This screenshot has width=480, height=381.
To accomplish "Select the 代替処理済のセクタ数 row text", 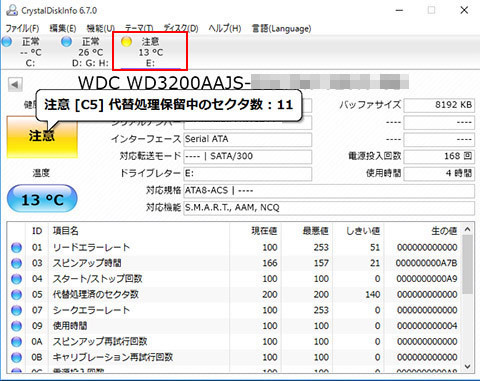I will [x=95, y=294].
